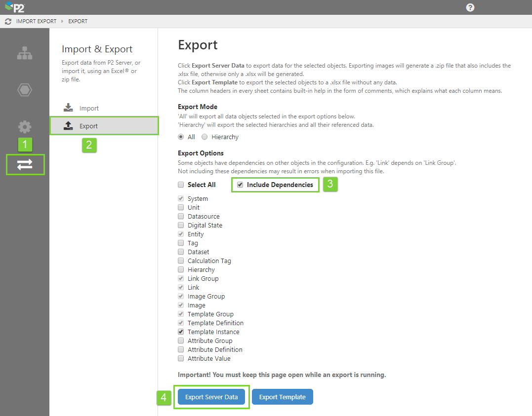
Task: Click the Export Server Data button
Action: [211, 397]
